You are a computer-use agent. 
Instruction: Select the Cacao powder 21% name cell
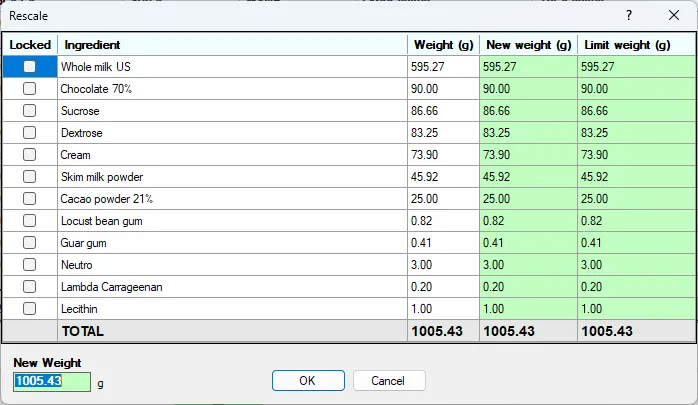(232, 198)
